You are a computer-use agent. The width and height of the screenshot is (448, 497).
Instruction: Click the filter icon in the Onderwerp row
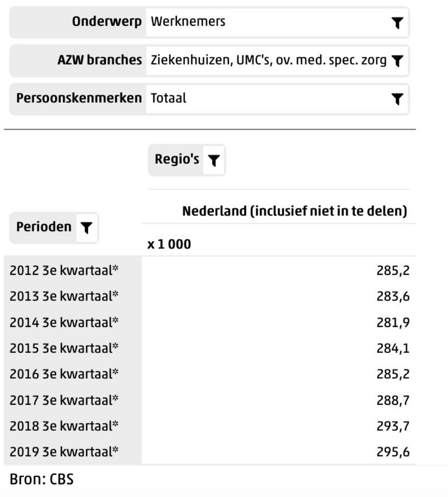pos(397,23)
